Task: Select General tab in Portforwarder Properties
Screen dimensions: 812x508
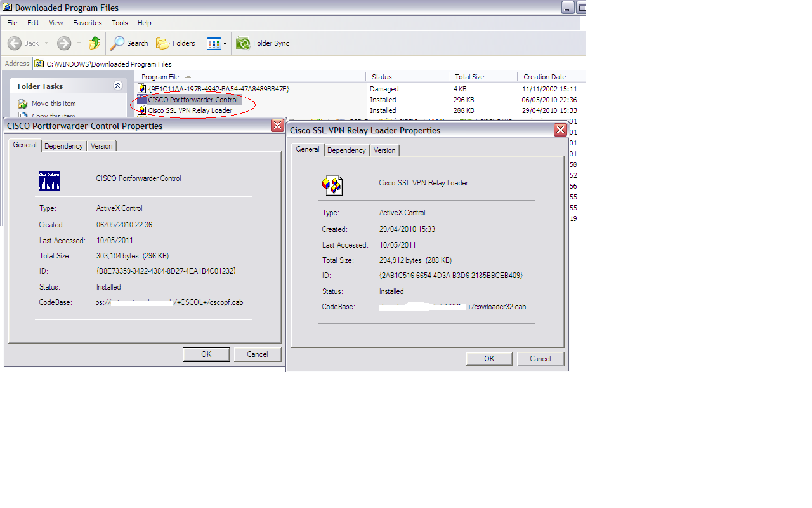Action: pos(25,145)
